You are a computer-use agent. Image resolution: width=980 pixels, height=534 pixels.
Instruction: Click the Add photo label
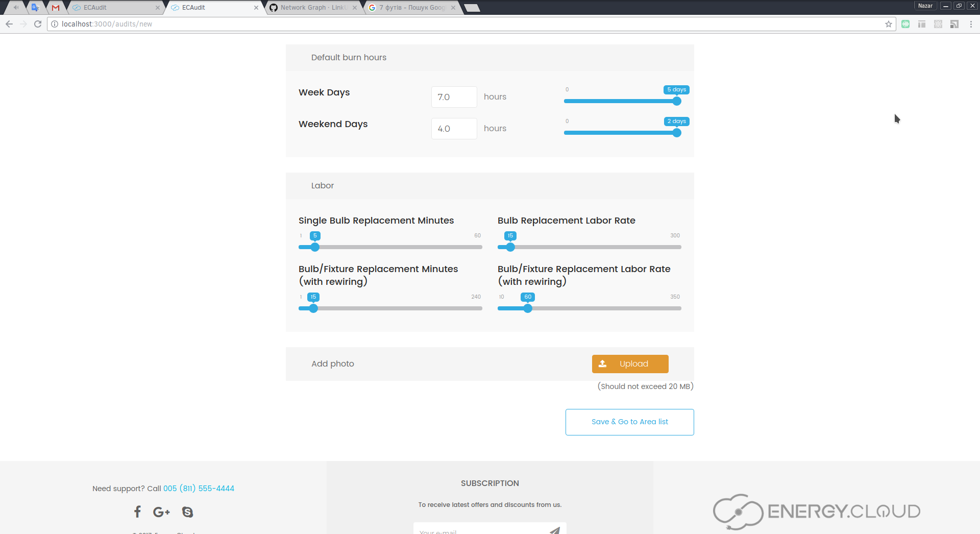333,364
